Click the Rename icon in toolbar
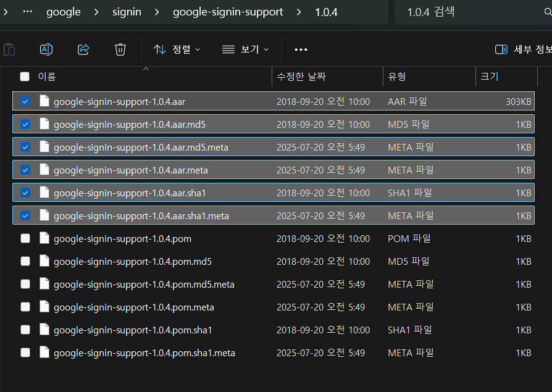 click(x=46, y=49)
